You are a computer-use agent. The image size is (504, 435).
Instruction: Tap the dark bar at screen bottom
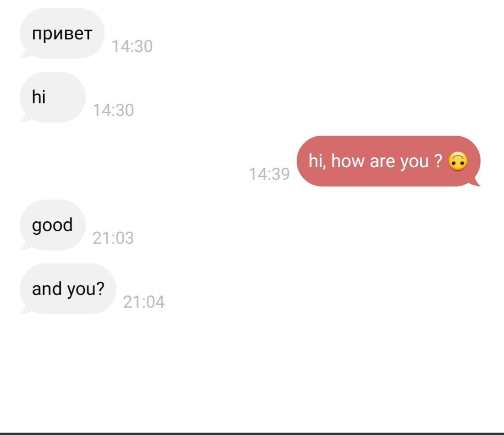click(252, 434)
